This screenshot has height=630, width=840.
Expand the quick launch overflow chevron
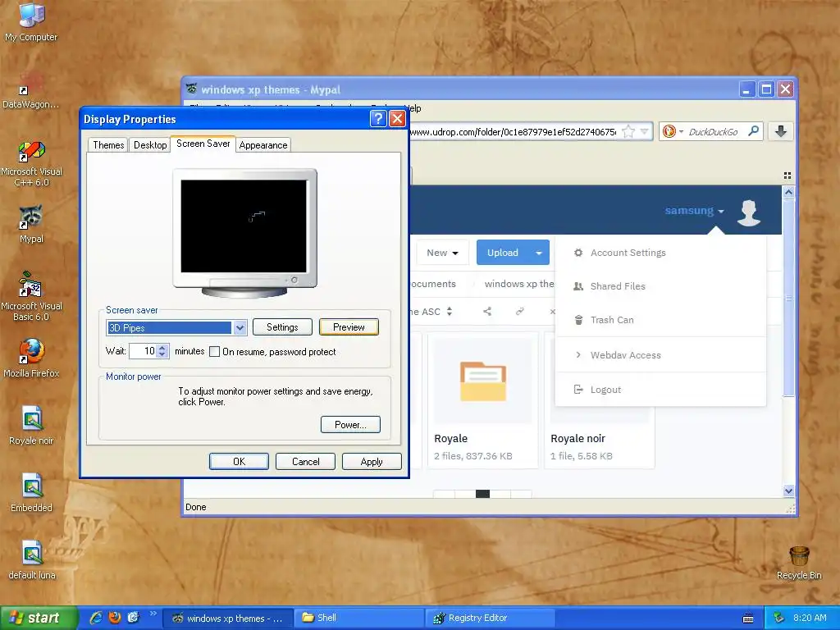pos(153,614)
